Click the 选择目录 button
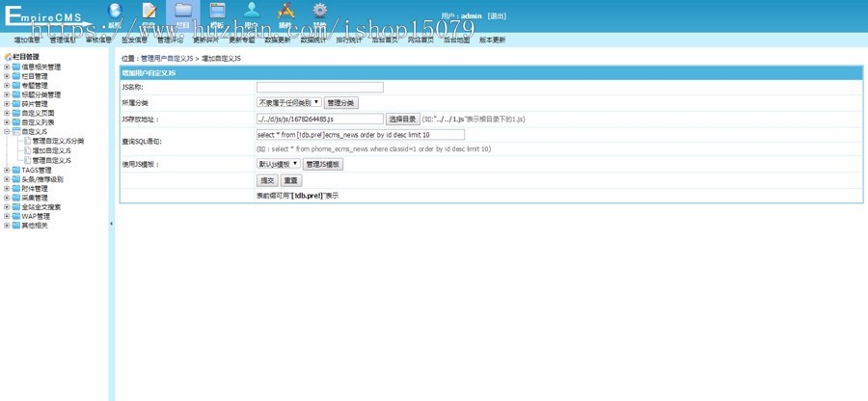The height and width of the screenshot is (401, 868). point(403,119)
